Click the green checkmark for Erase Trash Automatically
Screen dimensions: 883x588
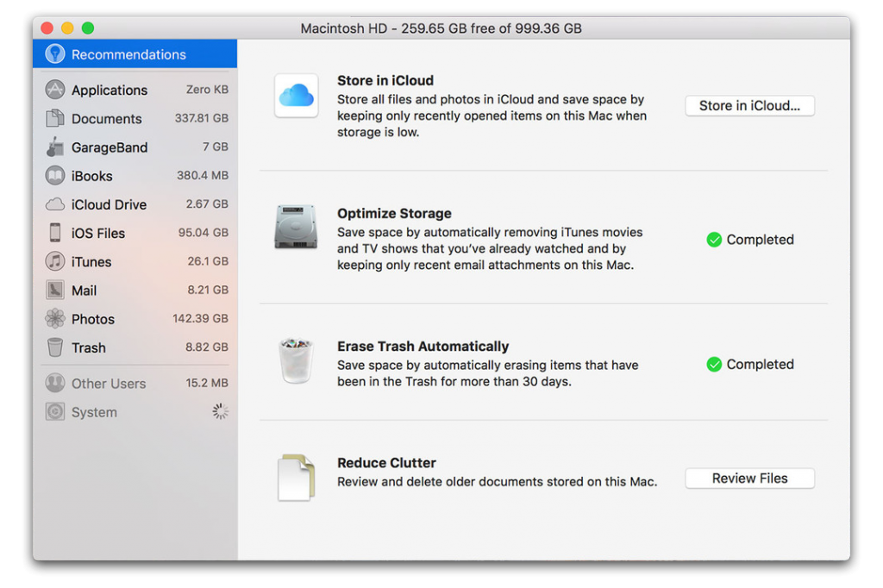pos(714,365)
